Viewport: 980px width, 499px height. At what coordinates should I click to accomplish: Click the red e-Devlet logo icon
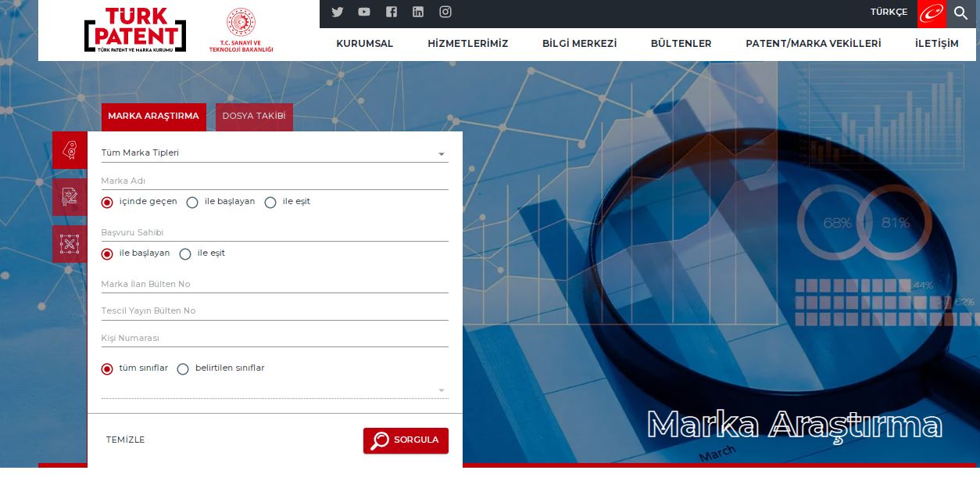(931, 13)
